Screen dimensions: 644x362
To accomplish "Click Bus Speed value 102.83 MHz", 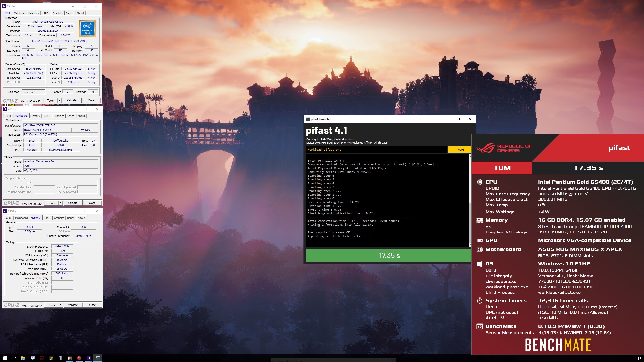I will coord(33,78).
